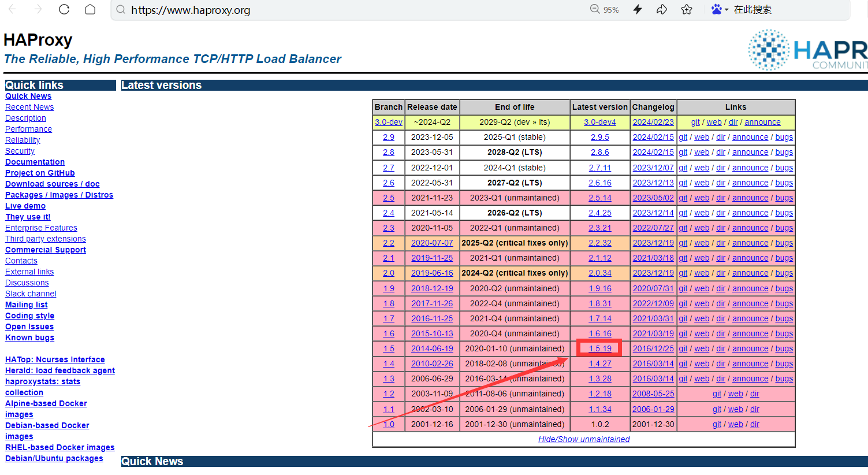Open the 2.7 row bugs link
This screenshot has height=475, width=868.
784,168
